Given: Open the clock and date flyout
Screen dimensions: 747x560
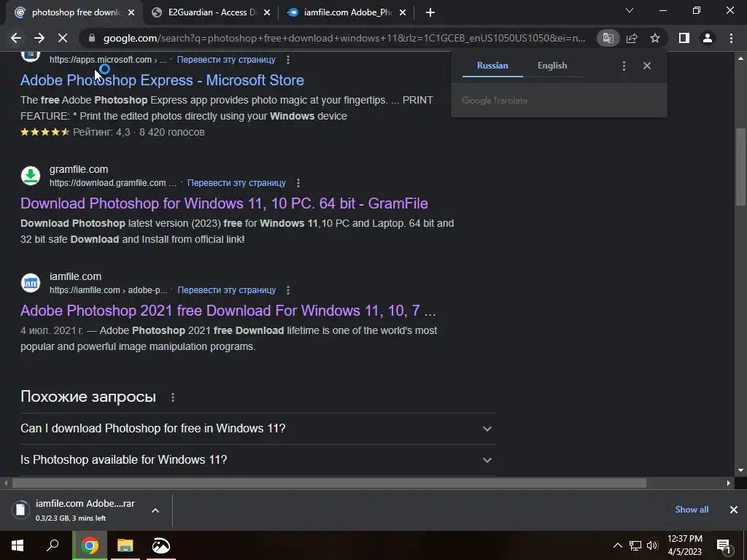Looking at the screenshot, I should coord(685,545).
